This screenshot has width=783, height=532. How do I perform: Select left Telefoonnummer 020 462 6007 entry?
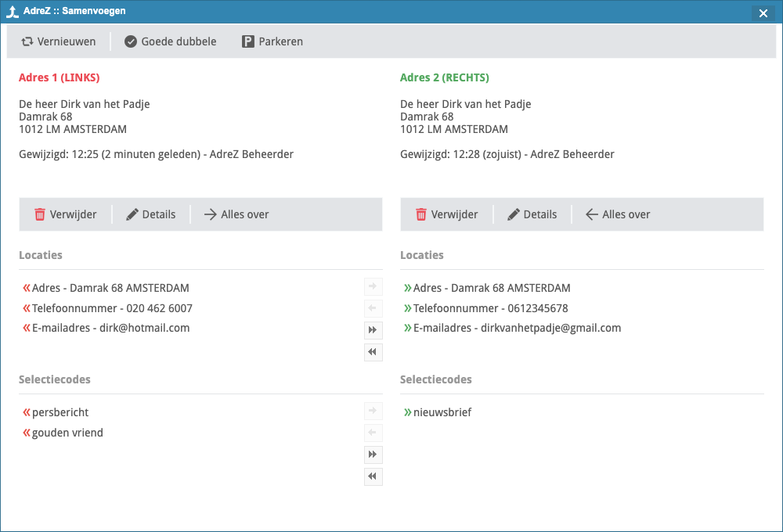(x=112, y=308)
